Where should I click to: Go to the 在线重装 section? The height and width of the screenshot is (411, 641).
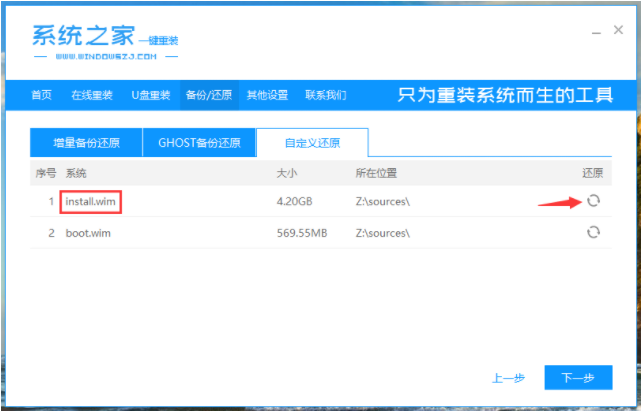tap(92, 95)
